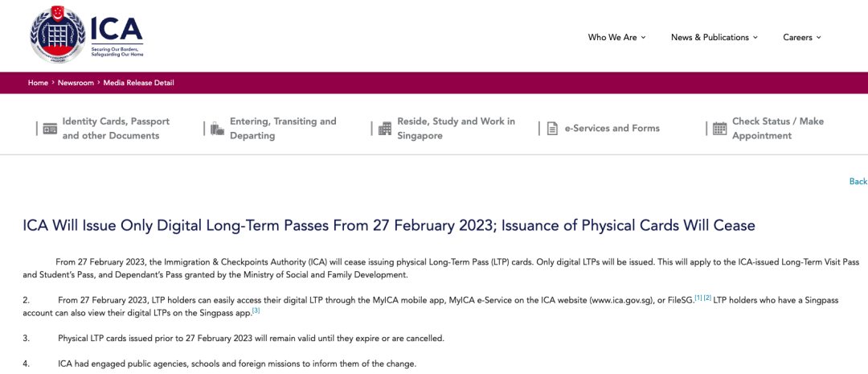868x374 pixels.
Task: Click the building icon for Reside, Study
Action: (385, 129)
